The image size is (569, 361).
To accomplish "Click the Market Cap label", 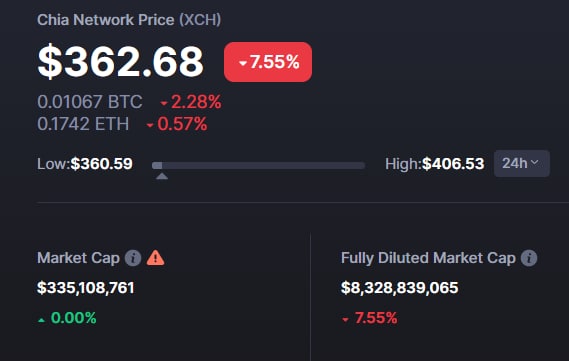I will (78, 258).
